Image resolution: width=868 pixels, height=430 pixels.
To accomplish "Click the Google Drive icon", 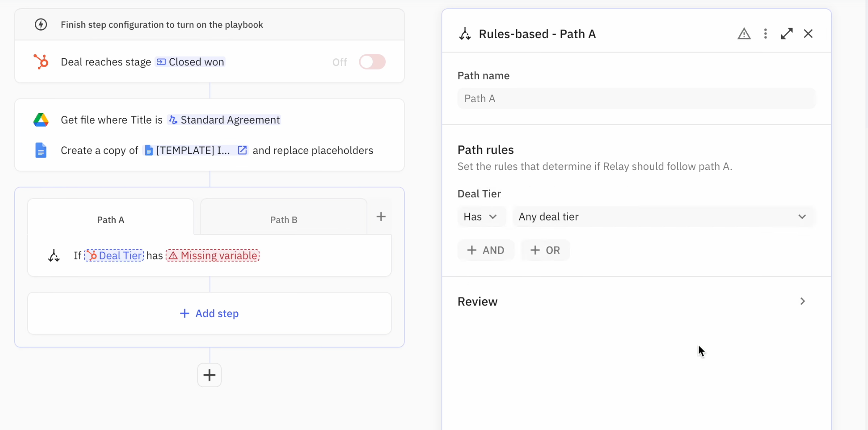I will (41, 120).
